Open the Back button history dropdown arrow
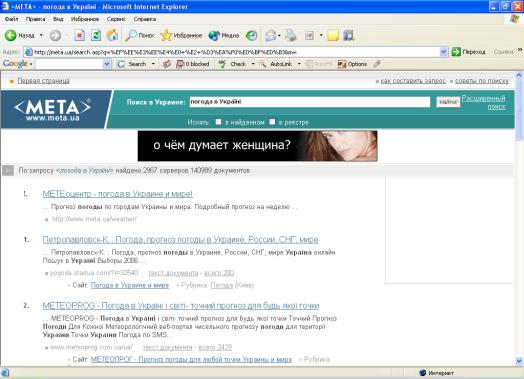The height and width of the screenshot is (379, 524). click(41, 35)
